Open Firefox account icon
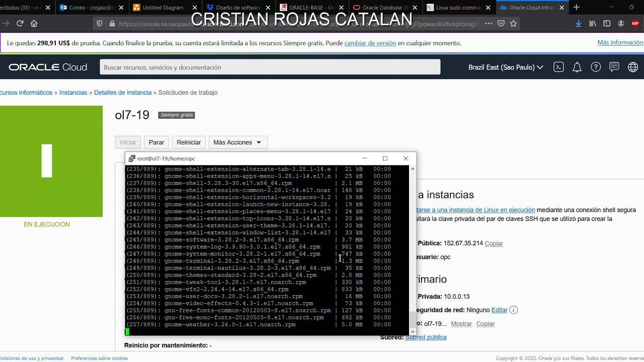The height and width of the screenshot is (362, 644). point(621,24)
